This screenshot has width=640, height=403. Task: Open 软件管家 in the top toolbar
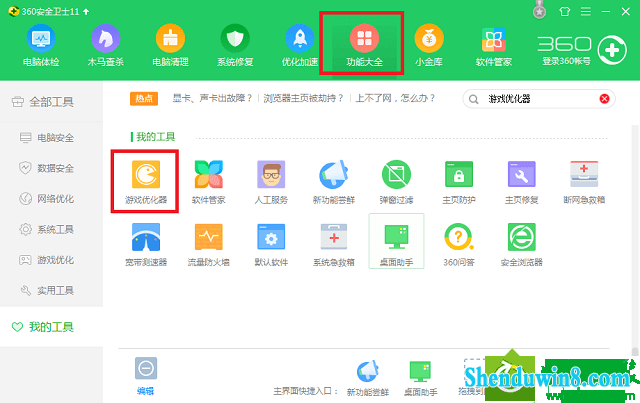pyautogui.click(x=493, y=45)
